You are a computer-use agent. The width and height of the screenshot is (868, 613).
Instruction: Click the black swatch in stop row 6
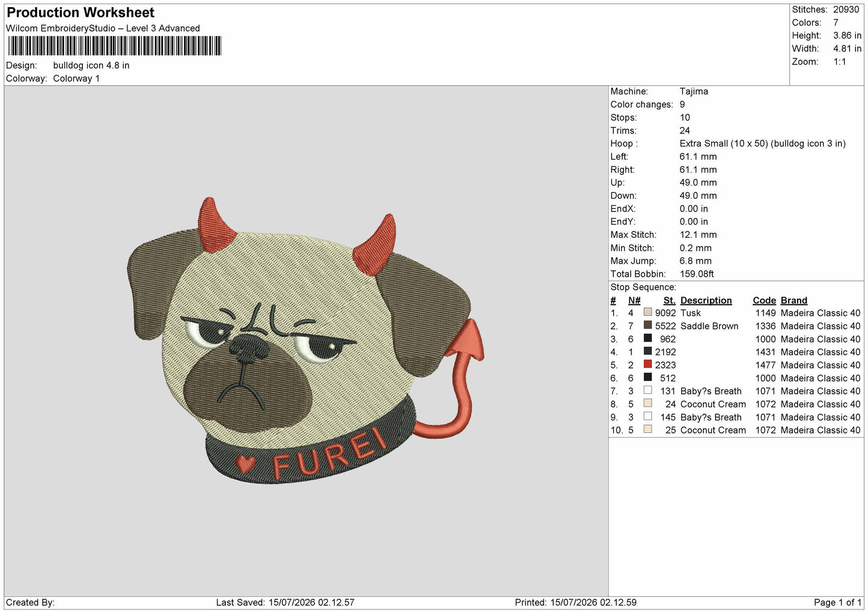[648, 378]
